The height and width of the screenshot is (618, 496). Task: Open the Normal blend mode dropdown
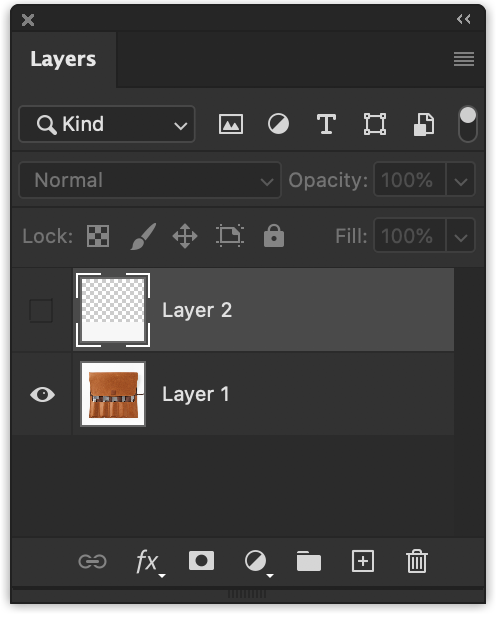(150, 180)
